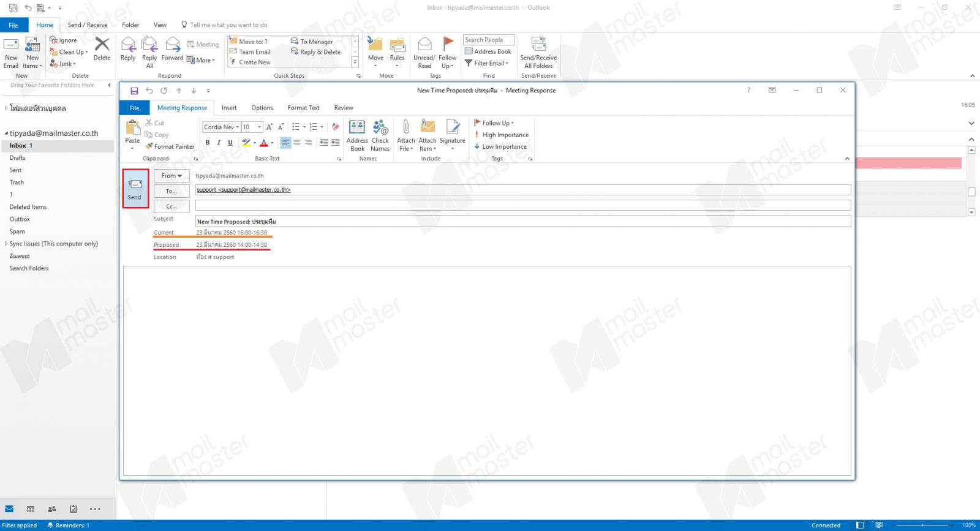The height and width of the screenshot is (531, 980).
Task: Open Inbox folder
Action: 57,146
